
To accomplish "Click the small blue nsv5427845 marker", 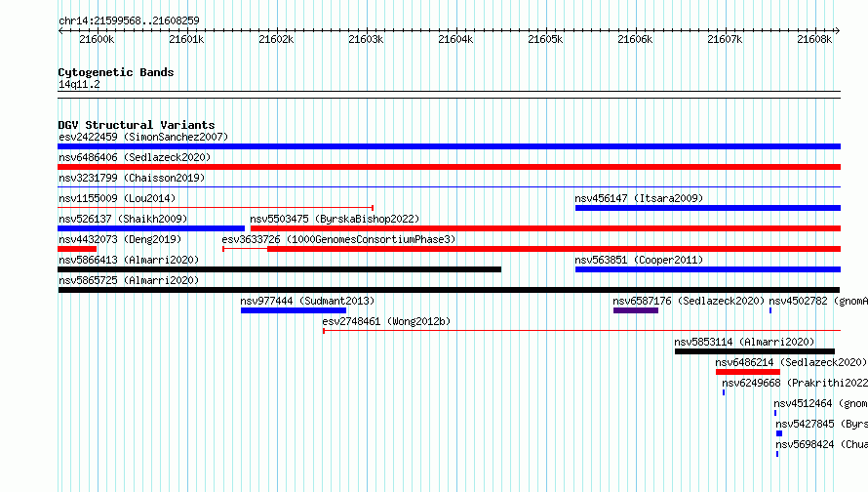I will tap(779, 433).
